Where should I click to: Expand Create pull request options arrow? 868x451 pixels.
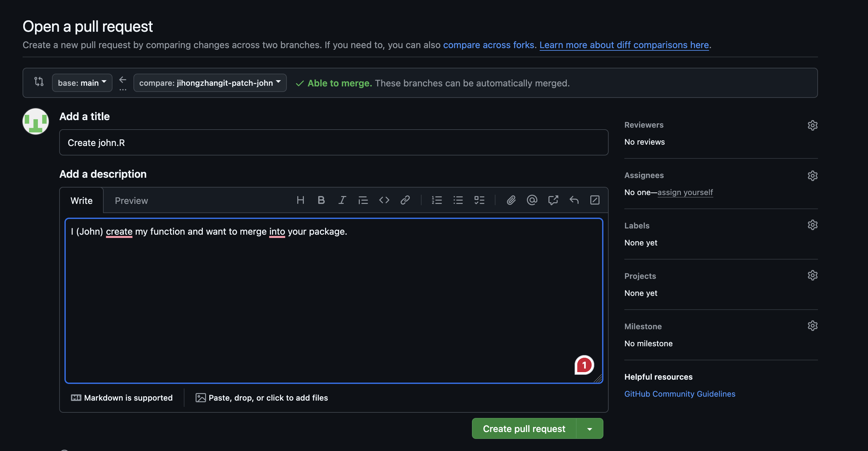[x=590, y=429]
